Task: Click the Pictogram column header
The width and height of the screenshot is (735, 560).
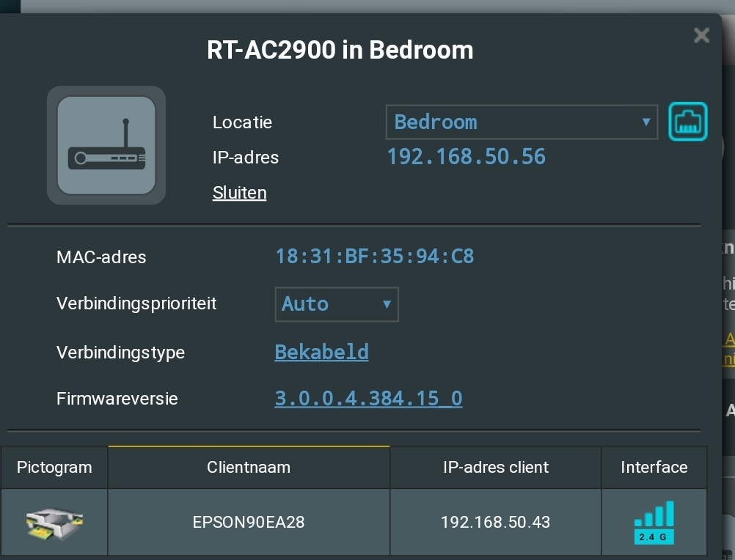Action: point(54,467)
